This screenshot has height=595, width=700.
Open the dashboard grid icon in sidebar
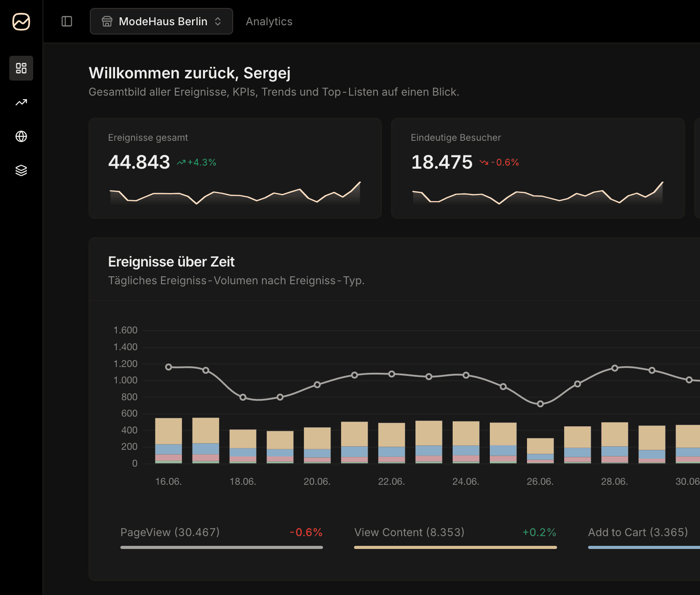click(21, 68)
